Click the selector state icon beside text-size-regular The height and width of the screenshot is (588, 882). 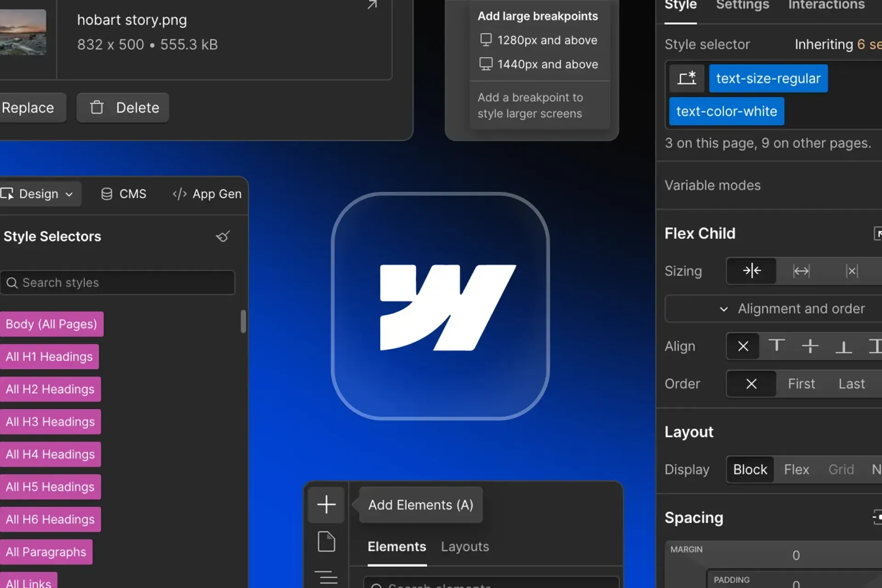point(687,79)
